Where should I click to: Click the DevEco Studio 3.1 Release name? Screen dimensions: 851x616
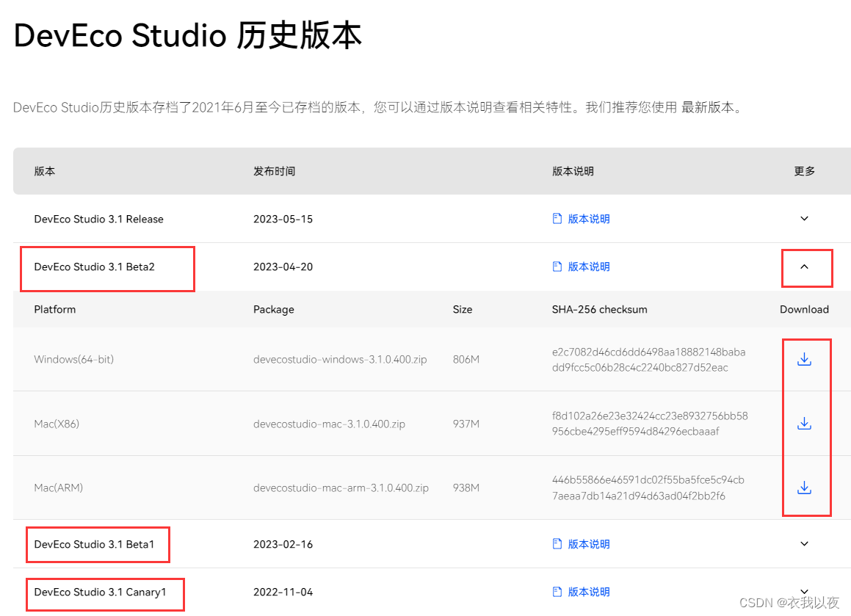coord(99,219)
